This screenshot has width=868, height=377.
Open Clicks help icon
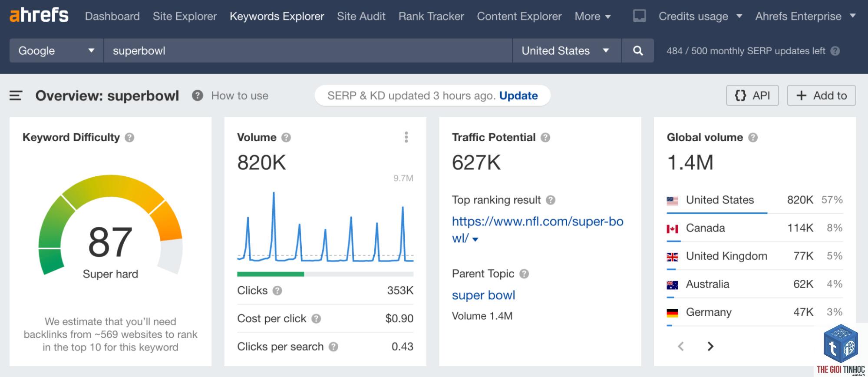[x=277, y=291]
